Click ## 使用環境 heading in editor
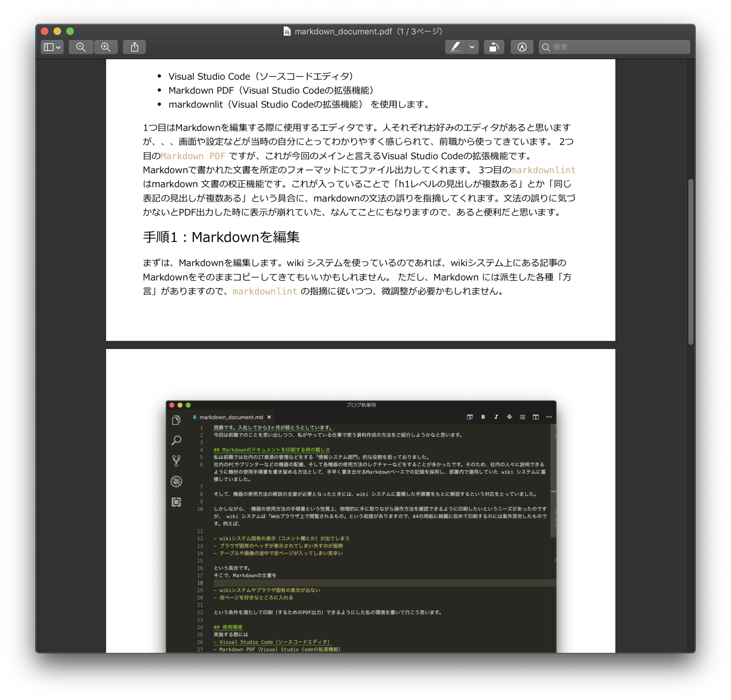The height and width of the screenshot is (700, 731). 228,627
